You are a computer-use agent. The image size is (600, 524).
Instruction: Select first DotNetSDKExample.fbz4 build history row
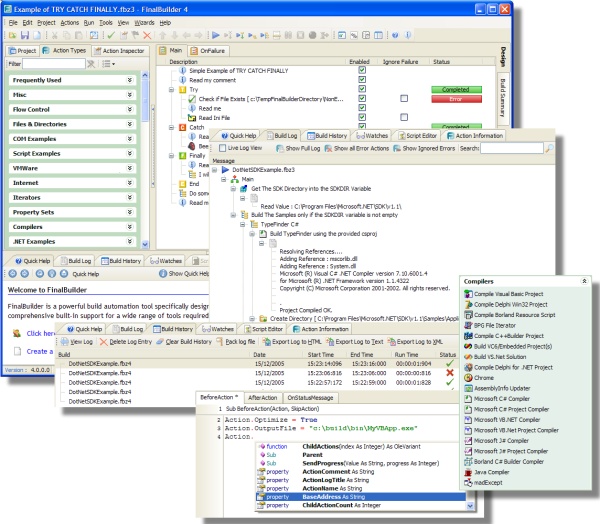click(x=258, y=364)
